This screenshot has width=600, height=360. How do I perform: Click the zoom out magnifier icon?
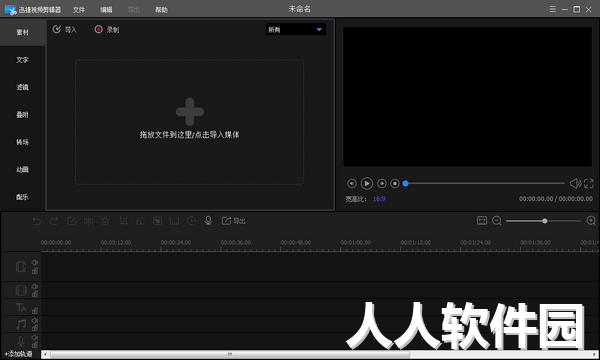pyautogui.click(x=497, y=221)
